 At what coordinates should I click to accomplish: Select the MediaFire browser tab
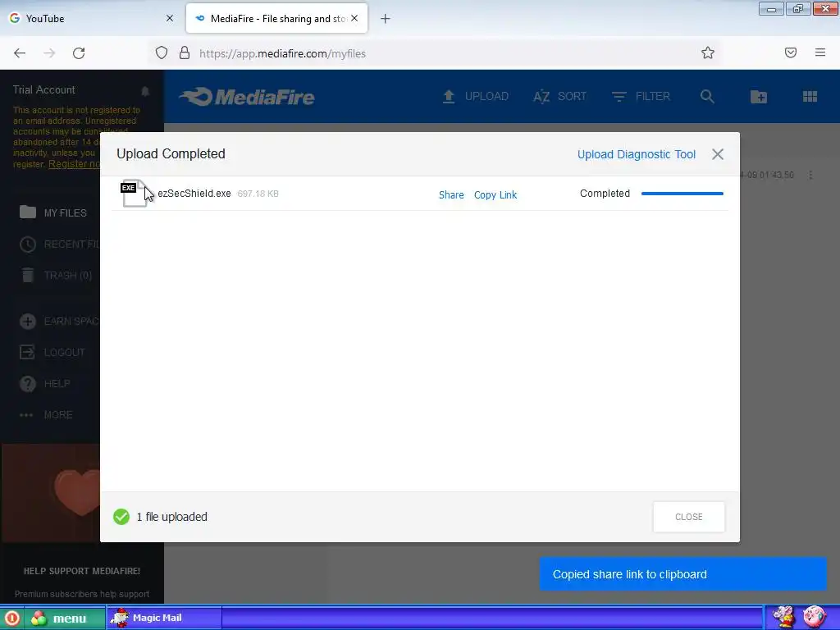coord(276,19)
